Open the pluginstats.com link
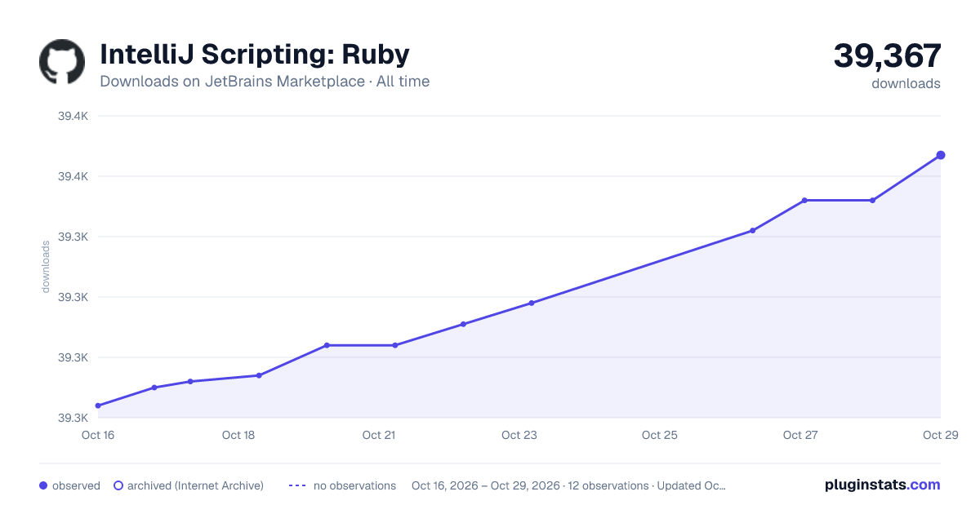Image resolution: width=980 pixels, height=514 pixels. coord(882,485)
